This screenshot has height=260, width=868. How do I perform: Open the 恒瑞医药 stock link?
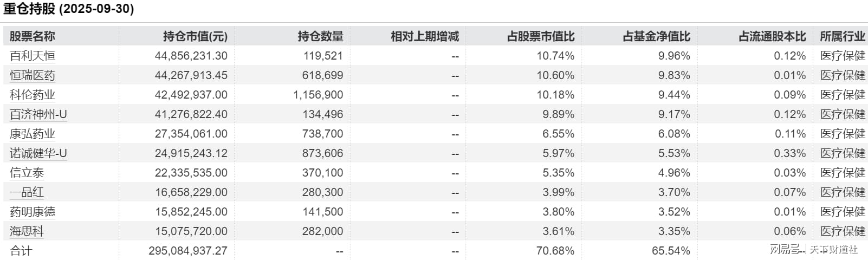coord(33,75)
